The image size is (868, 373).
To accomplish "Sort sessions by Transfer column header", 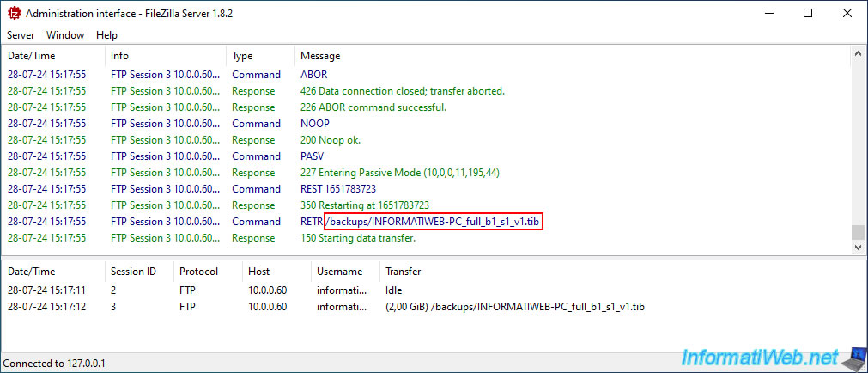I will (x=622, y=272).
